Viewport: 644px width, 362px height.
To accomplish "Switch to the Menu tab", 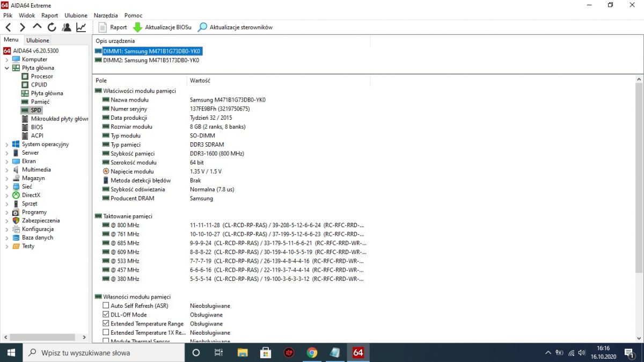I will tap(11, 40).
